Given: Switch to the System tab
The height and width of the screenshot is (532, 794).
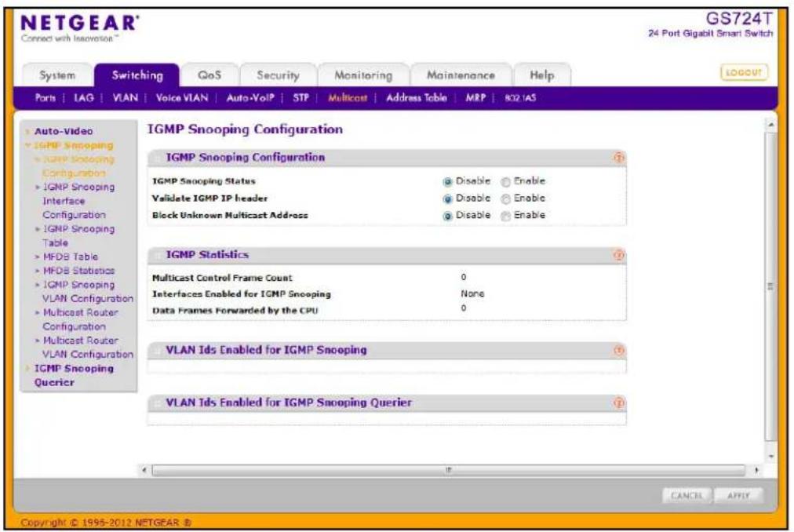Looking at the screenshot, I should click(x=57, y=75).
